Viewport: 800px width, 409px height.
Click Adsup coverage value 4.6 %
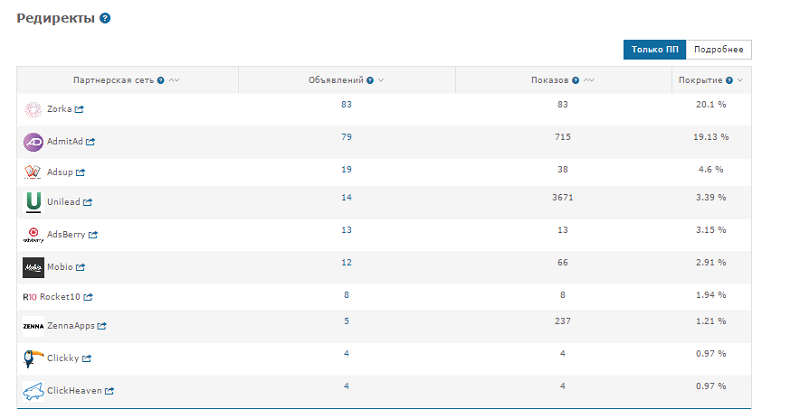711,169
